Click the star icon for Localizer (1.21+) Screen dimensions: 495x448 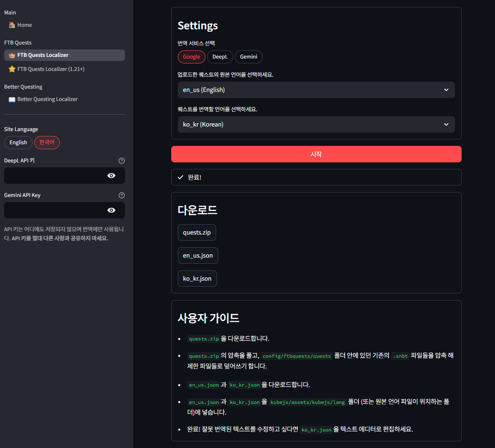12,69
